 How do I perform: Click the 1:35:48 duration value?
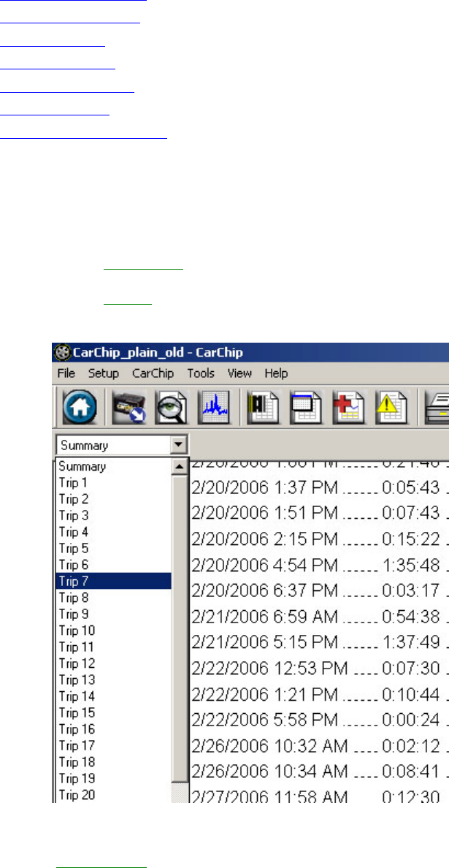[412, 565]
